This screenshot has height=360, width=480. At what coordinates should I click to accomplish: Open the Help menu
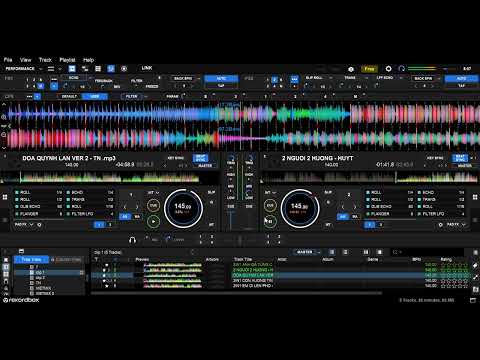(88, 60)
